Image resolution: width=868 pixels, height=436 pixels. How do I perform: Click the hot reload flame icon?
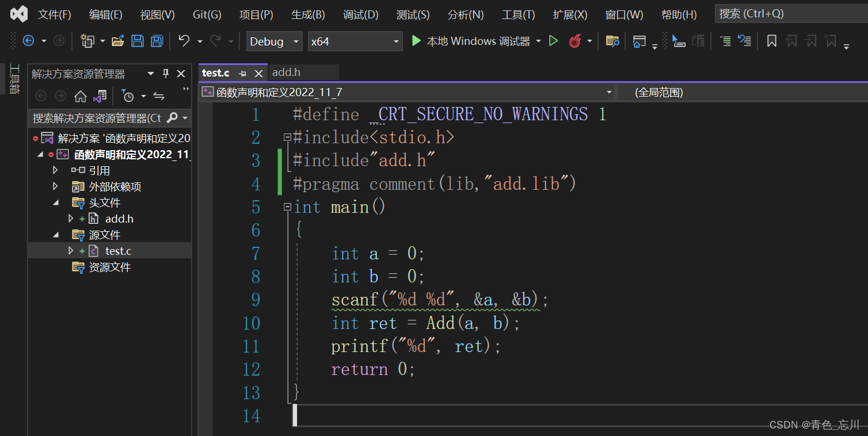coord(574,41)
